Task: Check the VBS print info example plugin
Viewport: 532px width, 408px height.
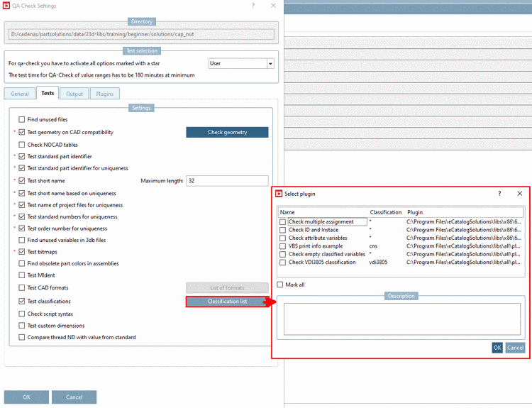Action: (282, 246)
